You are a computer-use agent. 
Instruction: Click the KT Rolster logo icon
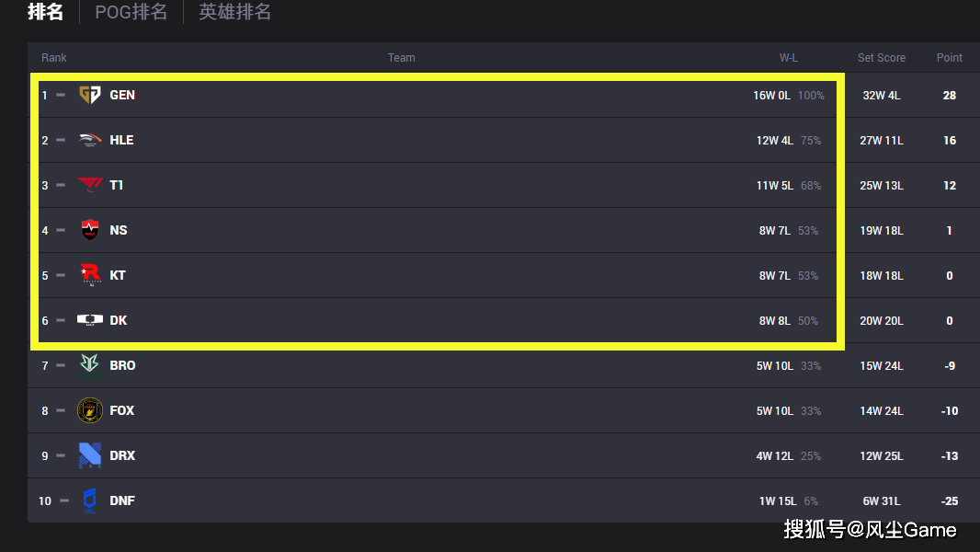coord(91,275)
